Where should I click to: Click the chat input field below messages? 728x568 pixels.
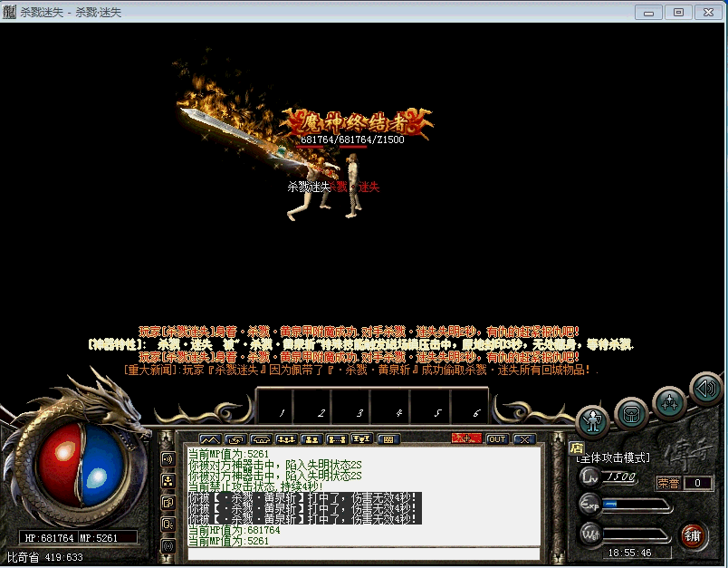click(x=362, y=554)
